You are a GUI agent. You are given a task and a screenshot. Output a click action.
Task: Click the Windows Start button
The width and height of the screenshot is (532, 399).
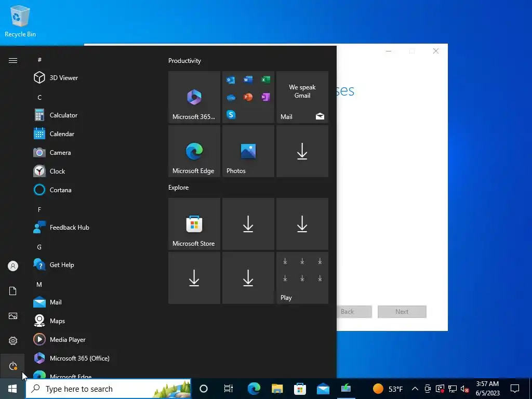tap(12, 389)
